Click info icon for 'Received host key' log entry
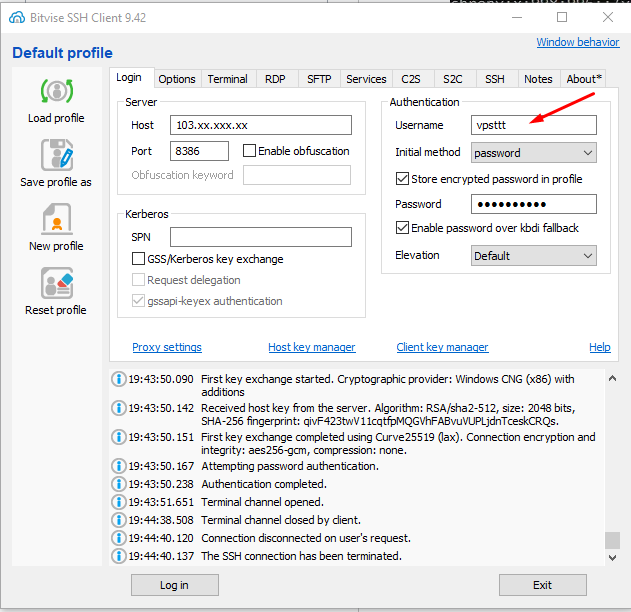This screenshot has height=612, width=631. pyautogui.click(x=119, y=408)
